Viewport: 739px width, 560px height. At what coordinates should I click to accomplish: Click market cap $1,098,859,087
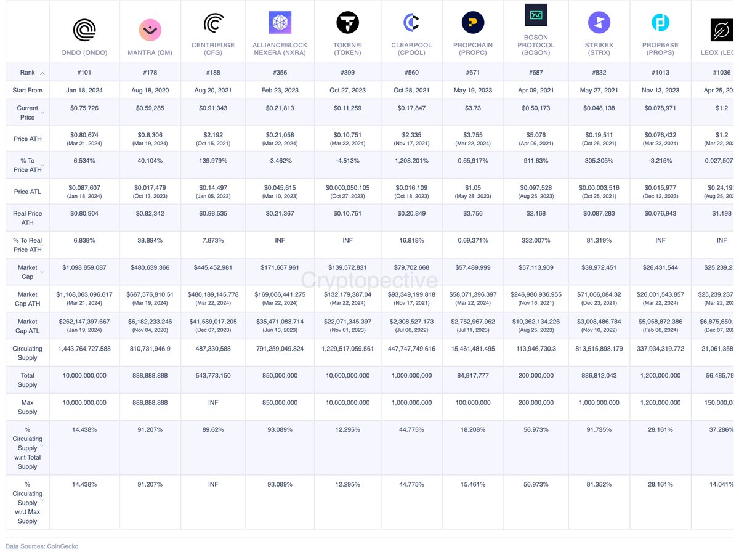84,267
